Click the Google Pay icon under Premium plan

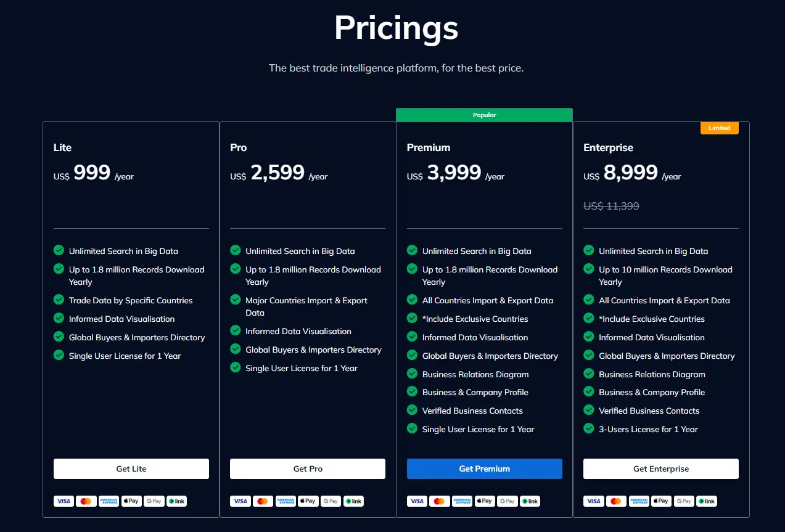click(507, 501)
